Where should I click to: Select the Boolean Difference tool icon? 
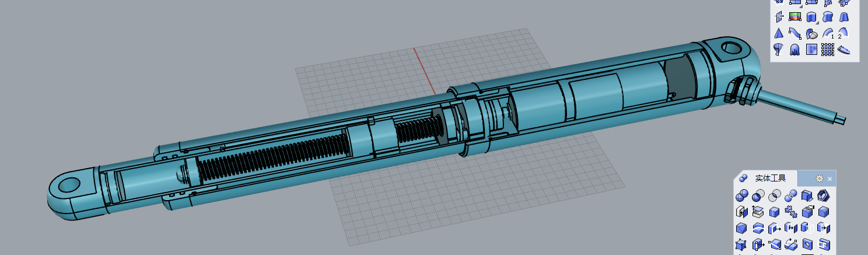(x=758, y=195)
